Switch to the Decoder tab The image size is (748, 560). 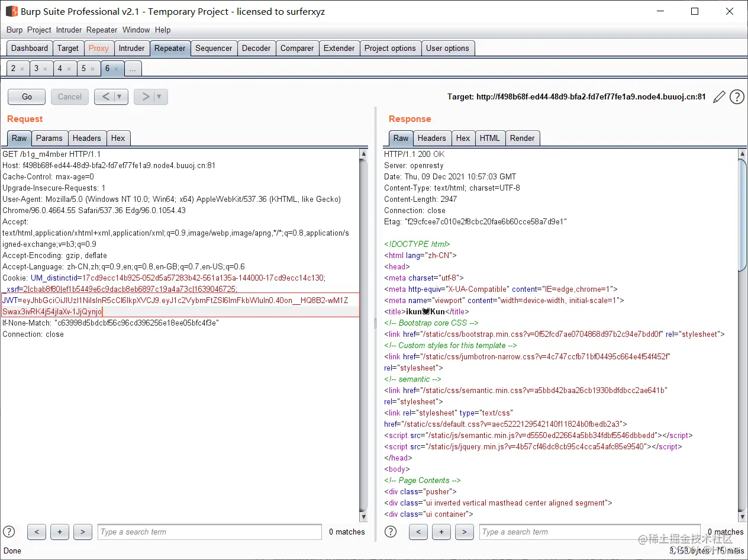pyautogui.click(x=256, y=48)
